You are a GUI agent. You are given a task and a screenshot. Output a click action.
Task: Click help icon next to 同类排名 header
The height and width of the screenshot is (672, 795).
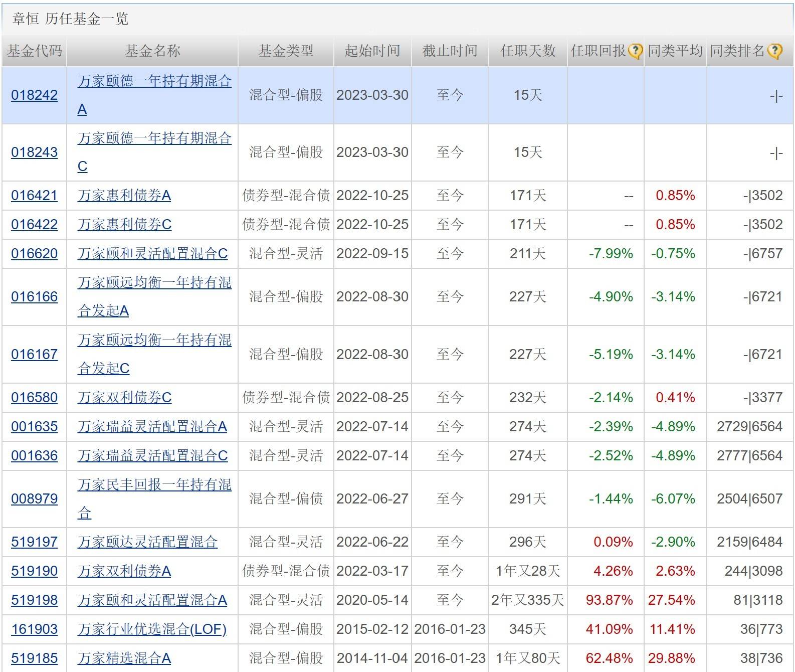click(x=774, y=51)
